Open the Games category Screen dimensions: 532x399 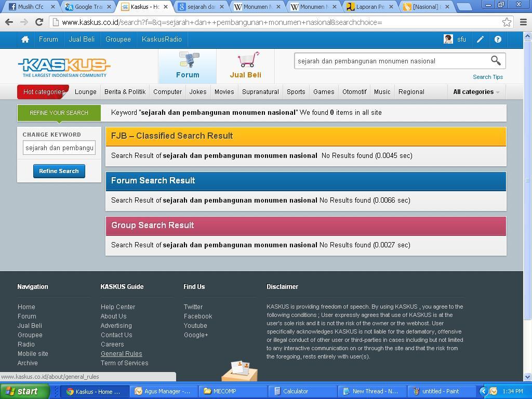click(324, 92)
